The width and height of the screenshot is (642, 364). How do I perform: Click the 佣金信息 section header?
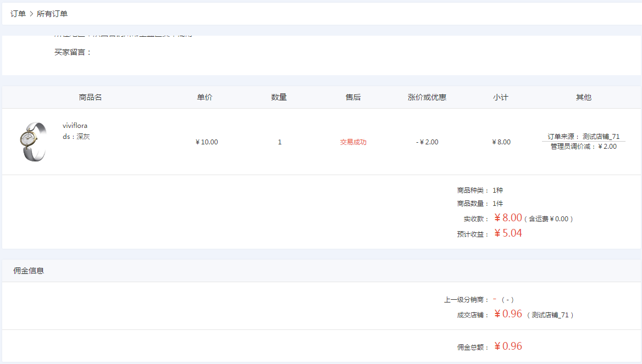point(29,271)
